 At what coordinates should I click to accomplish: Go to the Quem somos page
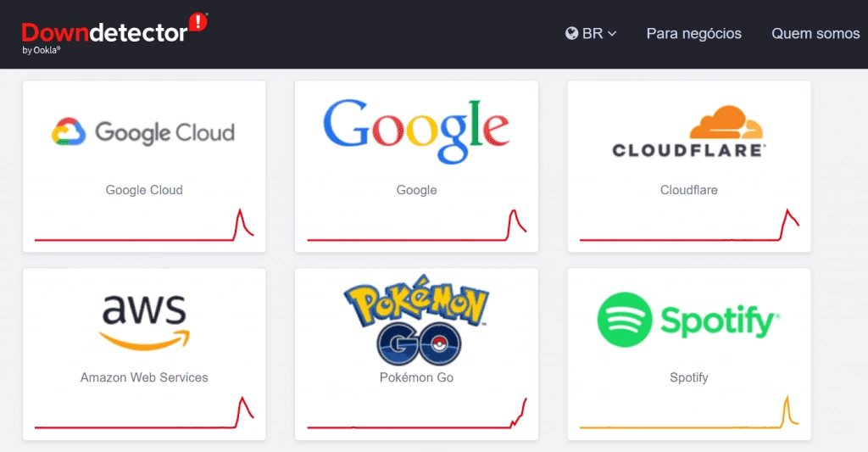coord(815,33)
